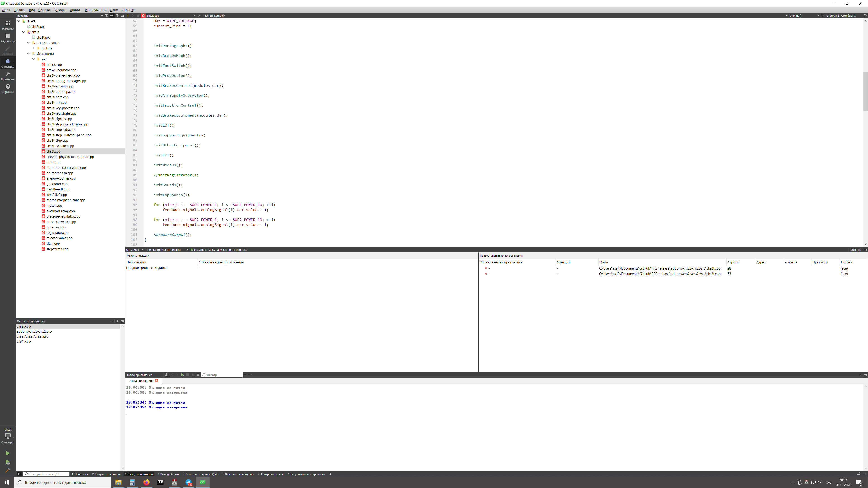Go back in editor navigation history
This screenshot has width=868, height=488.
click(x=128, y=16)
